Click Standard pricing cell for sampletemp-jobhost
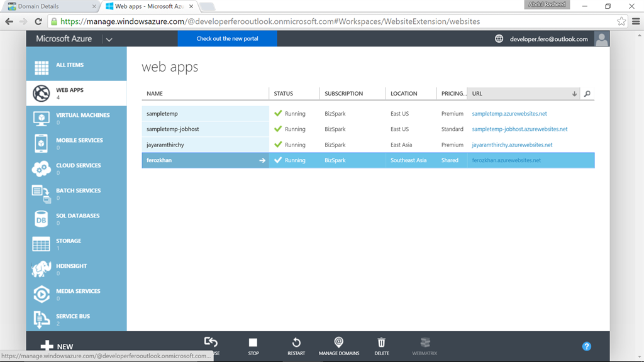 tap(452, 129)
